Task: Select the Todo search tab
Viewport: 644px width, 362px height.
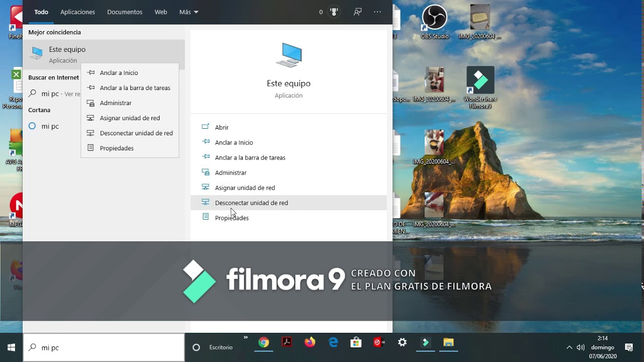Action: point(41,12)
